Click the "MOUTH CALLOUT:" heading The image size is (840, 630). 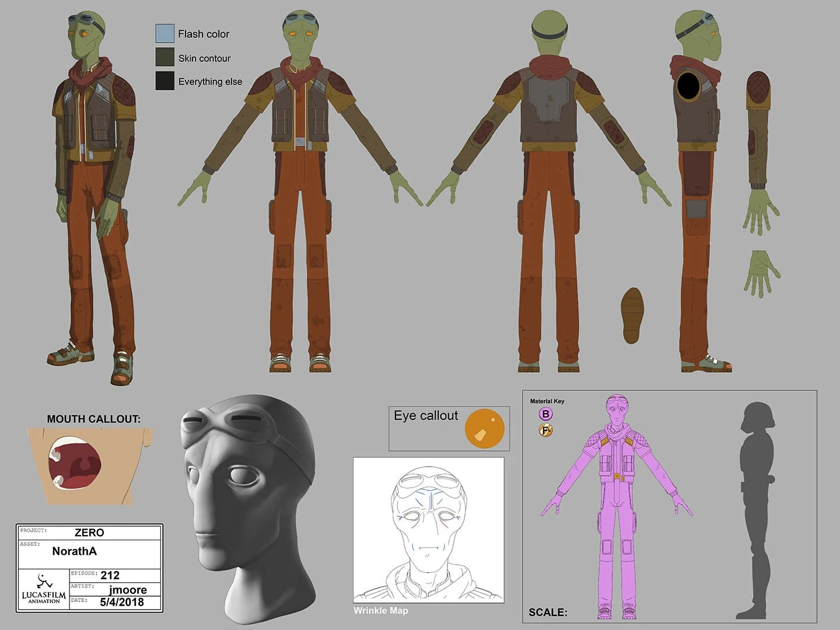pos(93,419)
